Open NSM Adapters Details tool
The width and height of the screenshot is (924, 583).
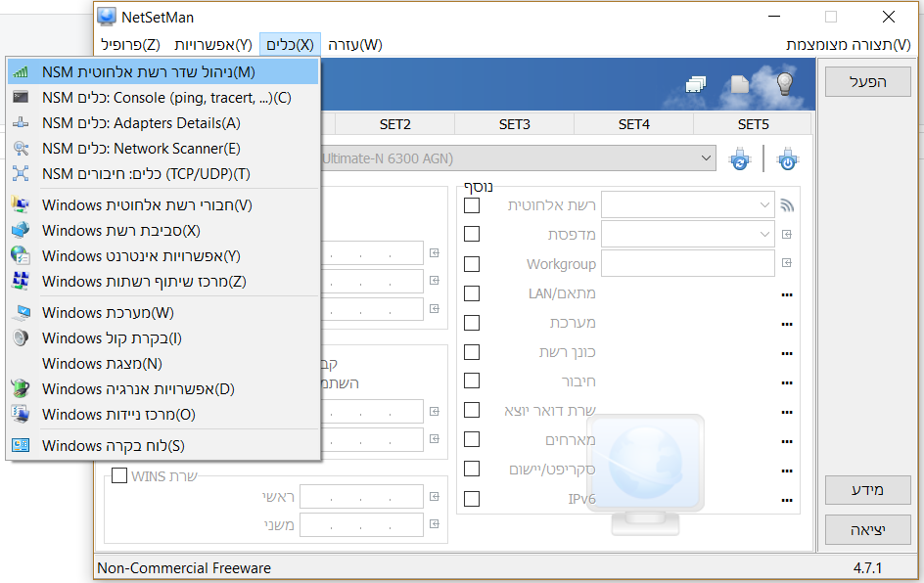pos(163,123)
